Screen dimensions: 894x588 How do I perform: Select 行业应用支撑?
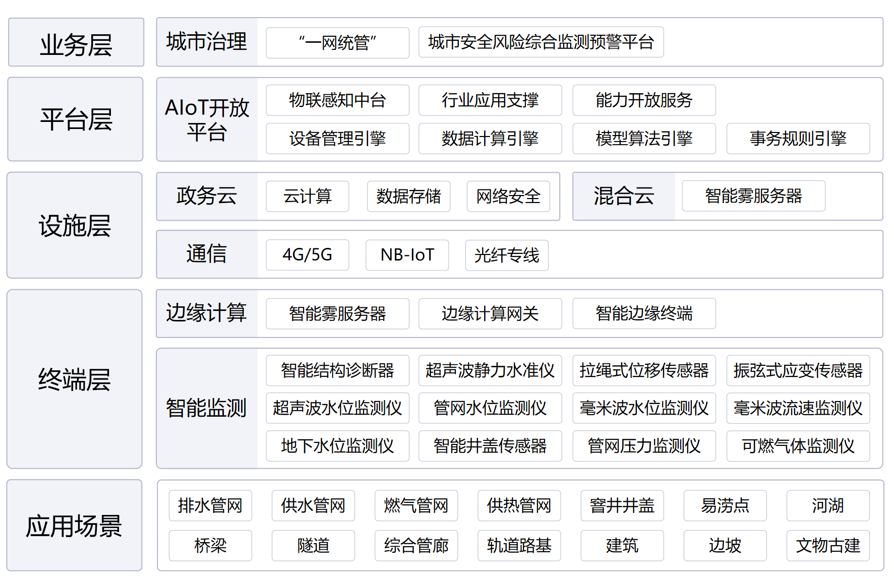(490, 100)
